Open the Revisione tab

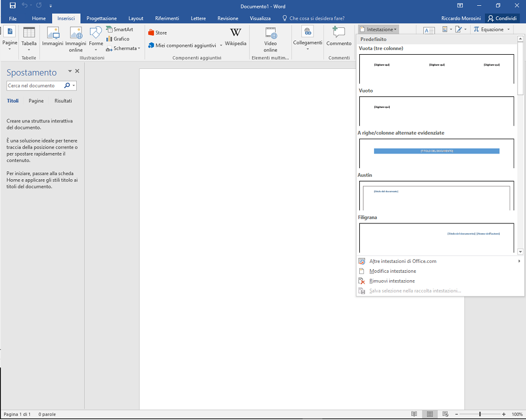point(228,18)
